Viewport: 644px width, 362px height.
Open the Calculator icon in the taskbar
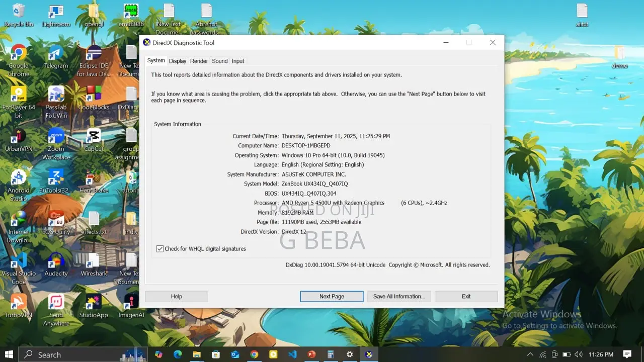pyautogui.click(x=331, y=354)
